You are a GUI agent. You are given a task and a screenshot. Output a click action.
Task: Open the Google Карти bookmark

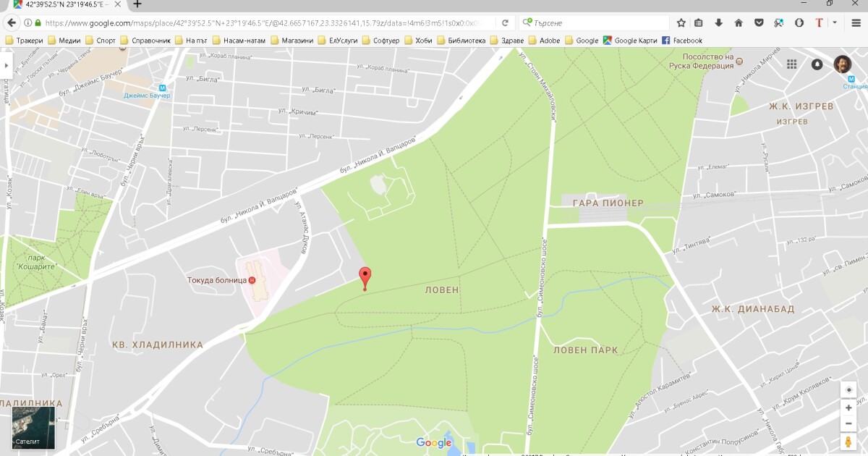(630, 41)
